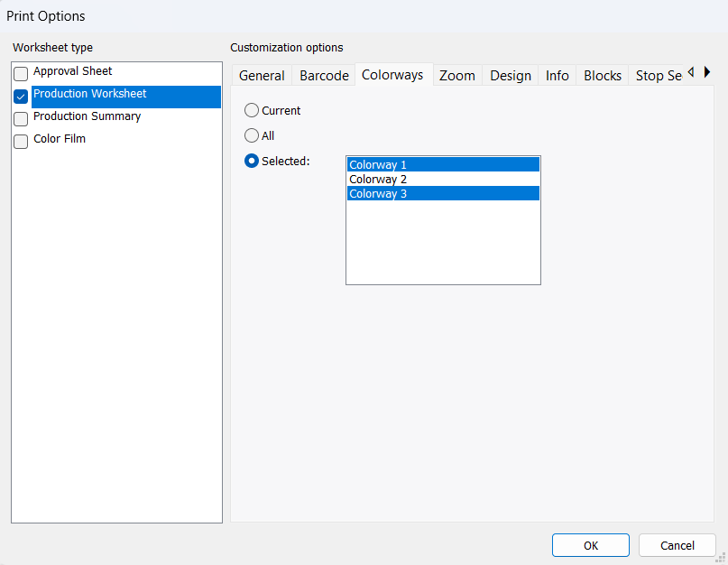
Task: Open the Design tab
Action: pos(511,76)
